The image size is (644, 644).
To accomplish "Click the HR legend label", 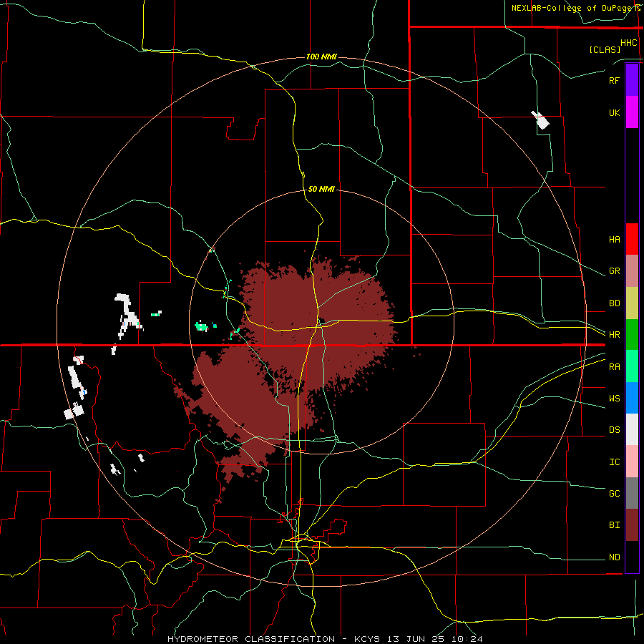I will pyautogui.click(x=614, y=335).
